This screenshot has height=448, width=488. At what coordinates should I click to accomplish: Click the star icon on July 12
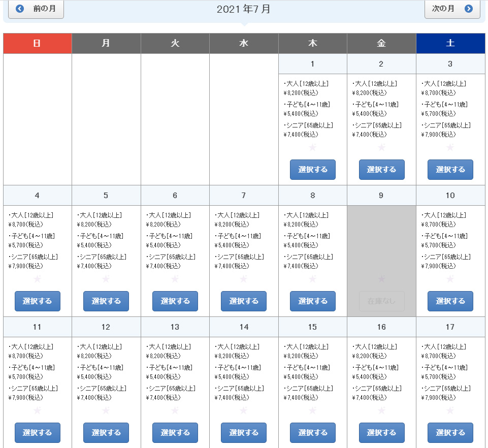coord(106,410)
